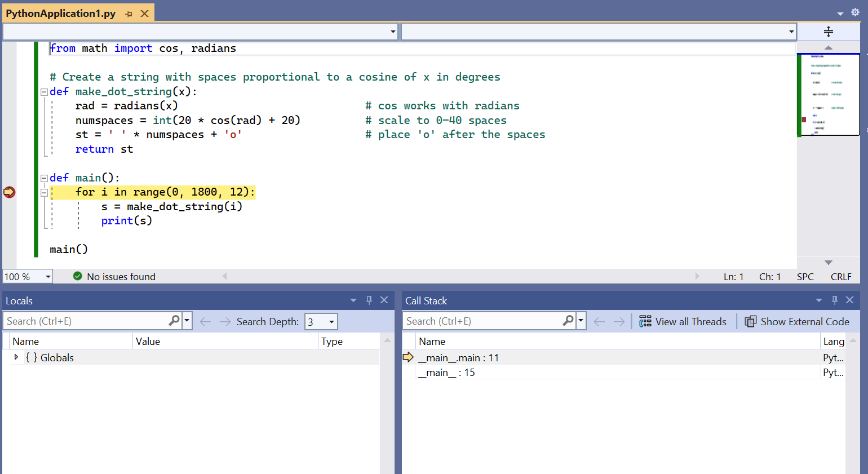
Task: Click inside the Locals search input field
Action: coord(85,320)
